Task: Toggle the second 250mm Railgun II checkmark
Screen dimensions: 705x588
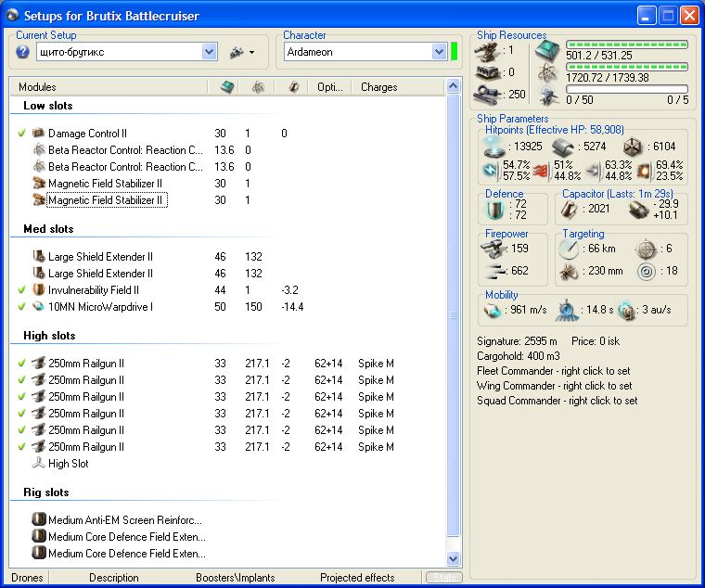Action: click(x=21, y=380)
